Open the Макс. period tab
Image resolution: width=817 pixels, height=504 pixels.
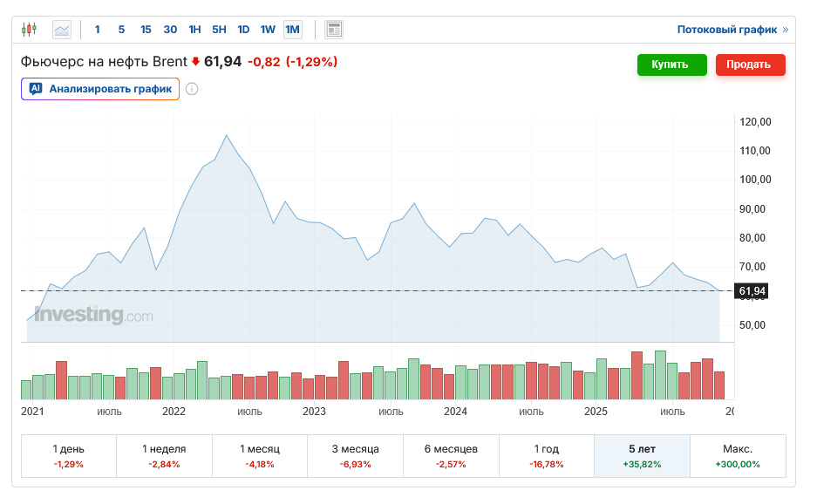738,456
